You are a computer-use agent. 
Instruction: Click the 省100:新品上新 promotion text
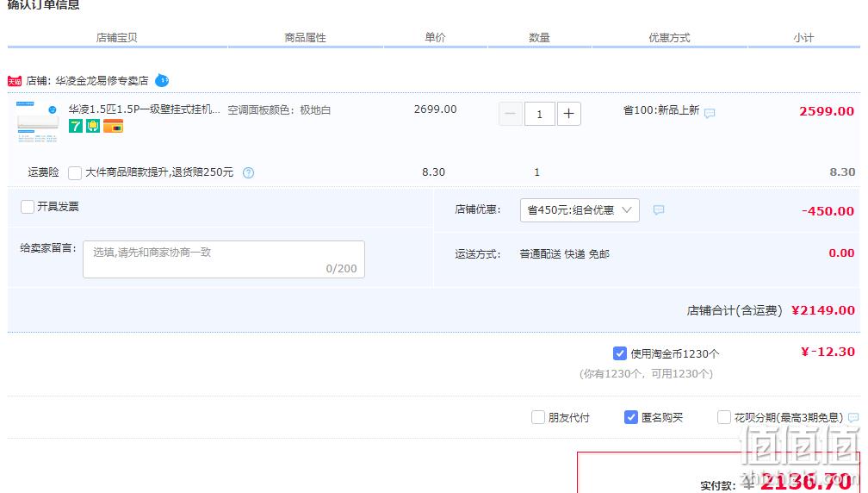coord(661,110)
